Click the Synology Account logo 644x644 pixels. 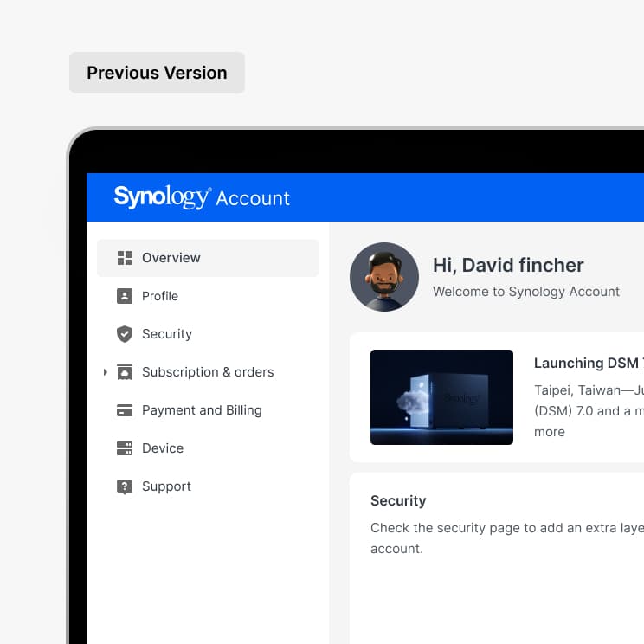click(202, 197)
